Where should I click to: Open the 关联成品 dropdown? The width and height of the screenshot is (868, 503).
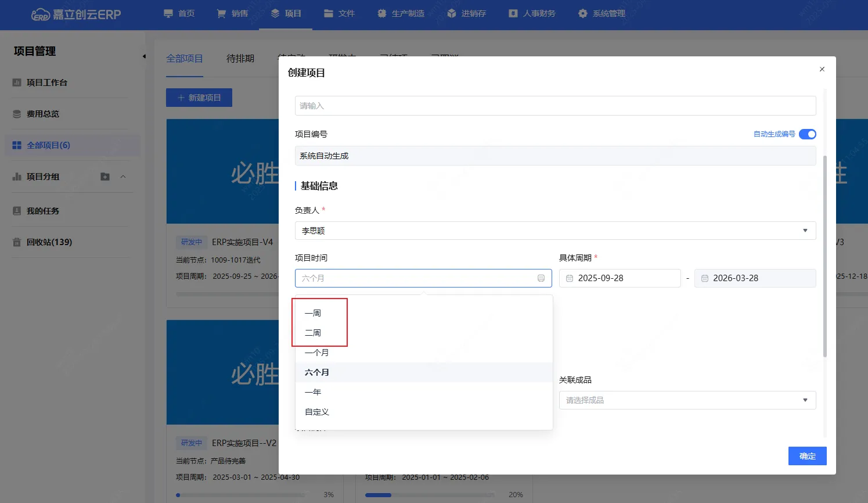(805, 400)
